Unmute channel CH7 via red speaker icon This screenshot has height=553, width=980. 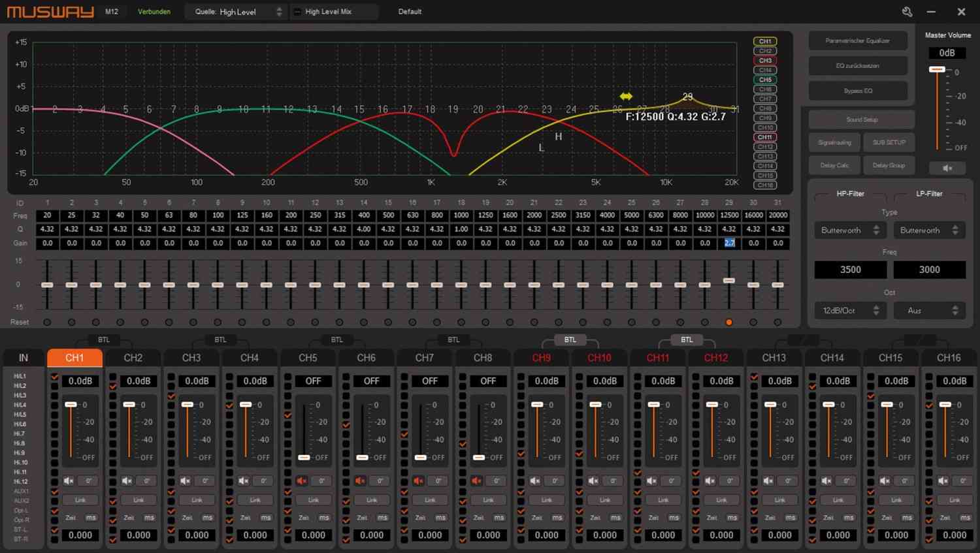tap(418, 481)
